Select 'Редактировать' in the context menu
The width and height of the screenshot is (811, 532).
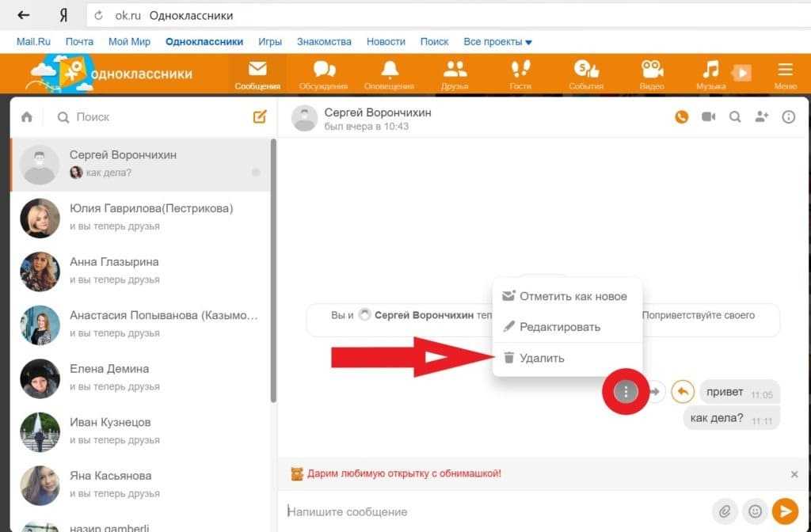559,327
